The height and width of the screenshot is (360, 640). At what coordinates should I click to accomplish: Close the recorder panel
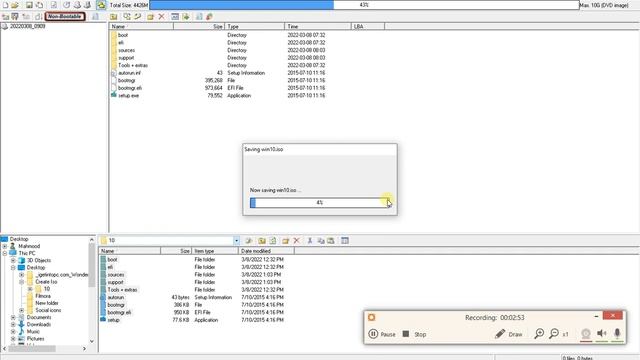point(613,316)
